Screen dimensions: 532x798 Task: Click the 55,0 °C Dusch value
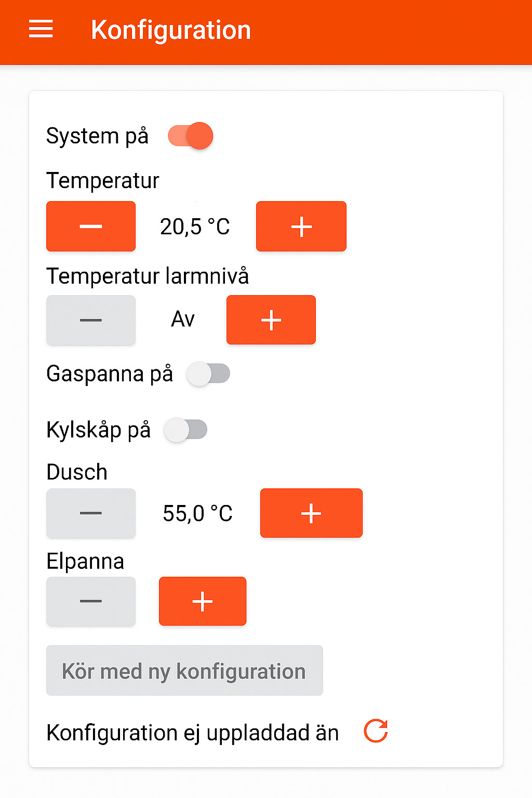click(197, 514)
